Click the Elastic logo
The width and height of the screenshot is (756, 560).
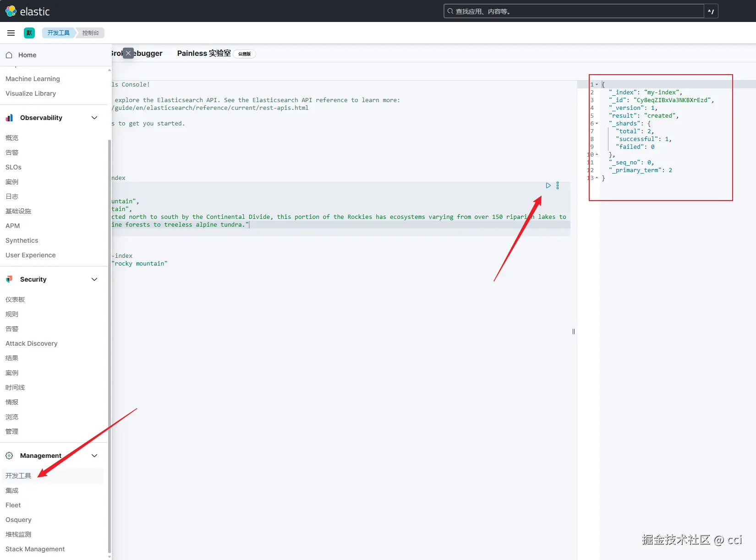(27, 11)
